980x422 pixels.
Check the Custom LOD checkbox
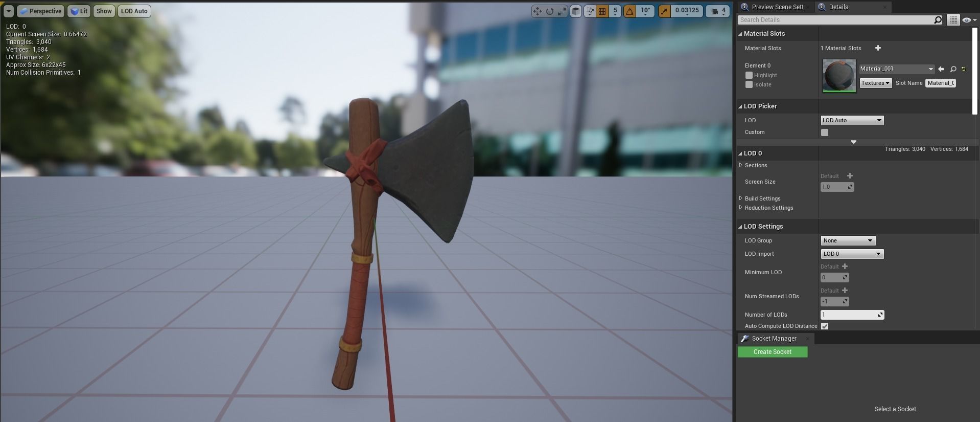(825, 132)
